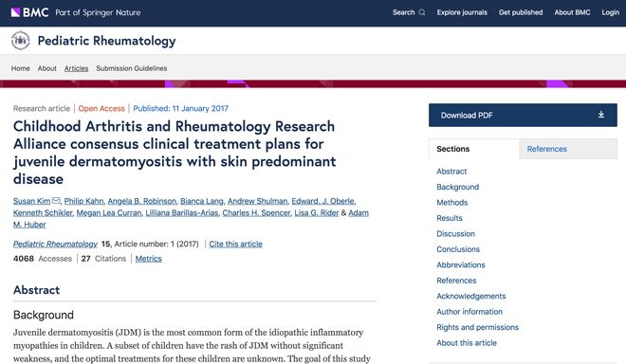The image size is (626, 364).
Task: Click the Published: 11 January 2017 date
Action: [181, 109]
